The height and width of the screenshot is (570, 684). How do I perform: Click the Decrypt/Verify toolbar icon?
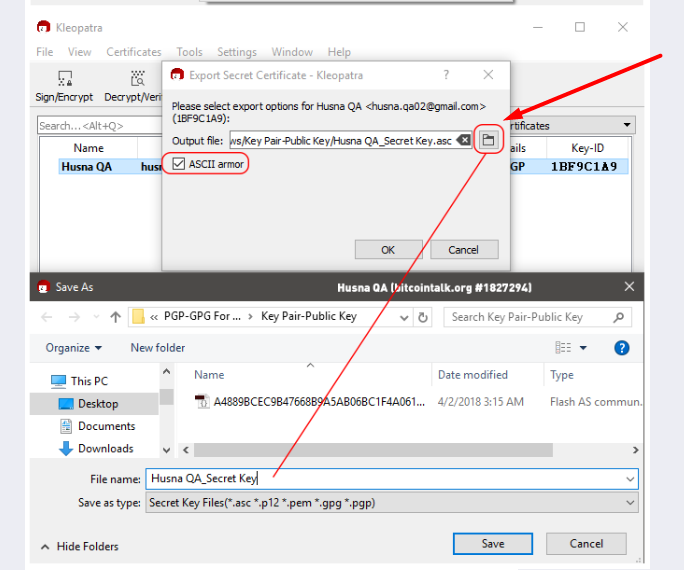click(138, 79)
